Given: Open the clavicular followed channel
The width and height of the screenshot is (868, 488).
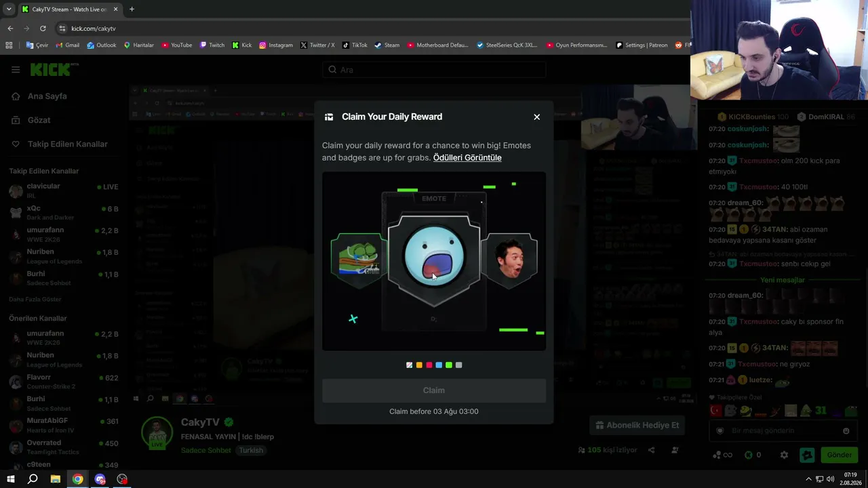Looking at the screenshot, I should 64,190.
